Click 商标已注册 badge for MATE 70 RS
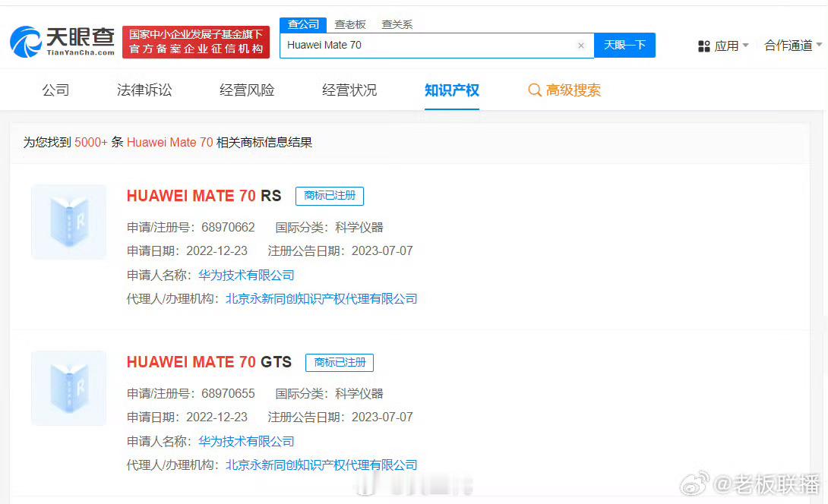Screen dimensions: 828x504 click(330, 196)
